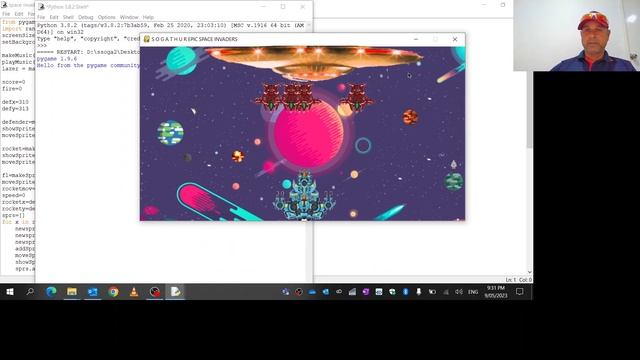Open Help menu in Python Shell
This screenshot has height=360, width=640.
click(x=148, y=17)
